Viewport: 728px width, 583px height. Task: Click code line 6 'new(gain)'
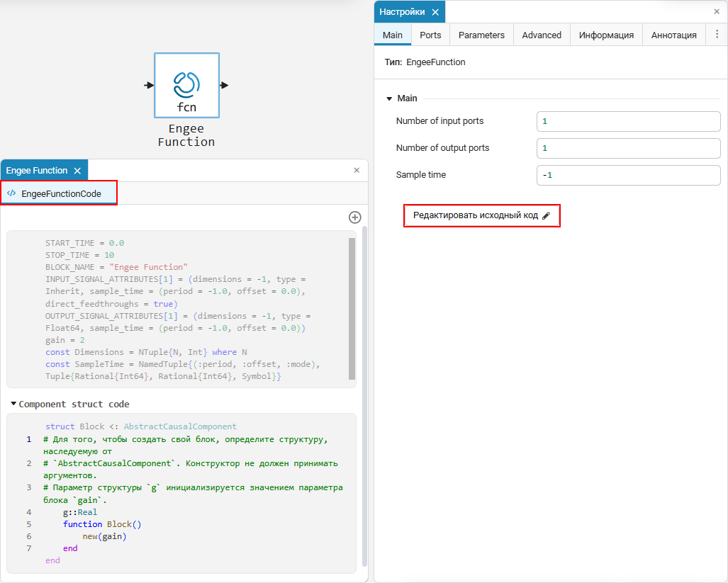point(104,536)
